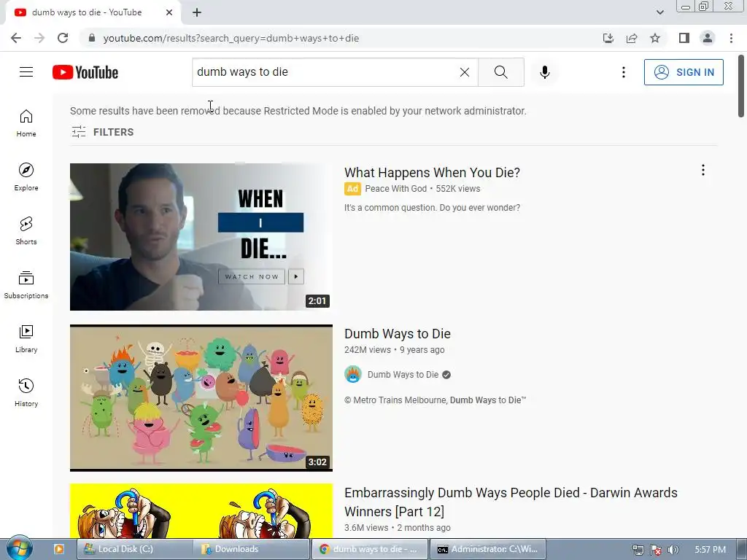Open Subscriptions in the sidebar
This screenshot has height=560, width=747.
pos(26,285)
